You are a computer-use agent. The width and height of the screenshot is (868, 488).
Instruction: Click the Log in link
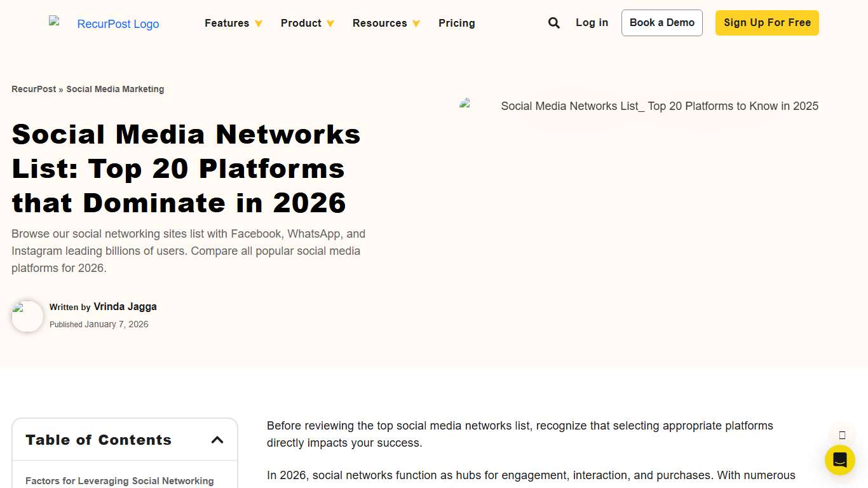click(x=592, y=22)
